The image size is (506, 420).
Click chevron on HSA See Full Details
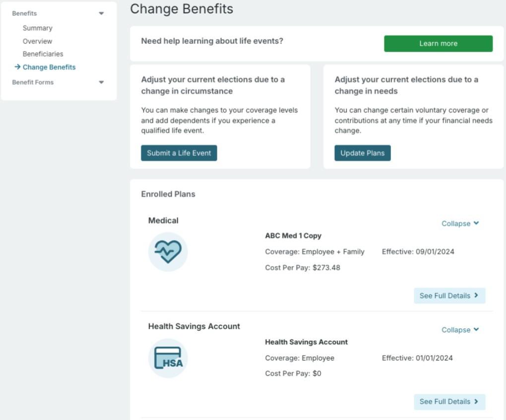476,401
